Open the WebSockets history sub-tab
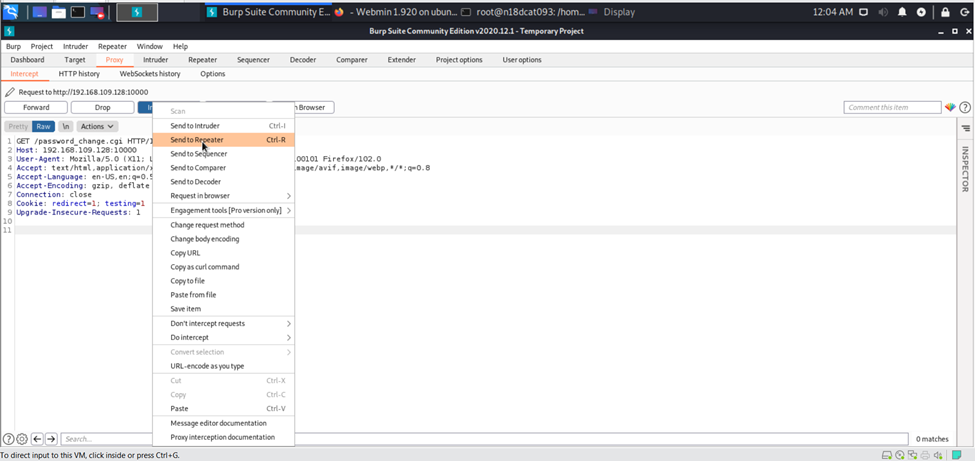The height and width of the screenshot is (461, 975). [150, 74]
